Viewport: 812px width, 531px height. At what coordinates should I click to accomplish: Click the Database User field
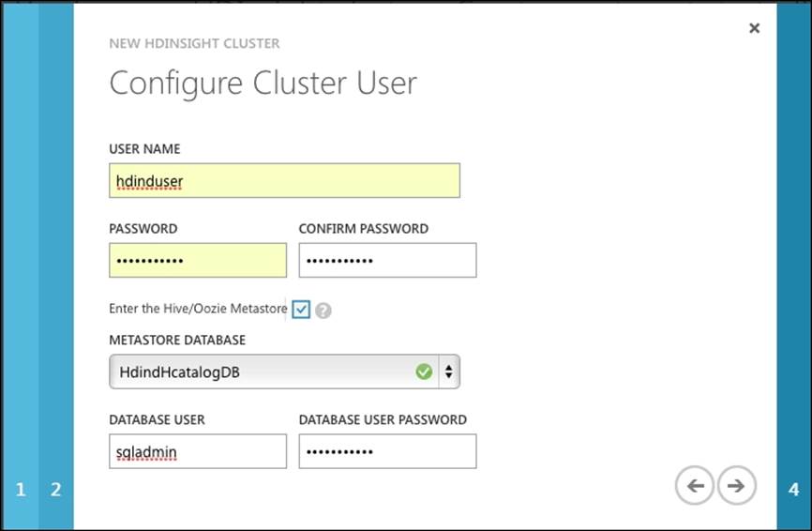click(x=198, y=451)
